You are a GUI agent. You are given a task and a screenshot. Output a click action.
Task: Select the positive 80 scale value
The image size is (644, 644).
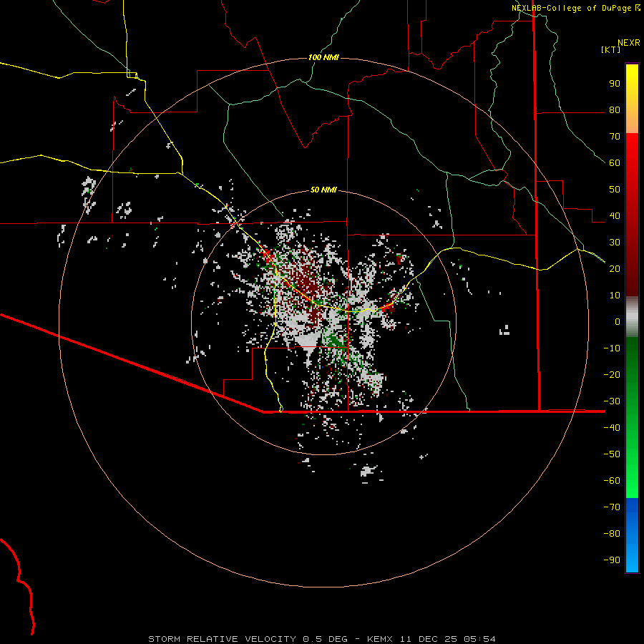point(615,110)
